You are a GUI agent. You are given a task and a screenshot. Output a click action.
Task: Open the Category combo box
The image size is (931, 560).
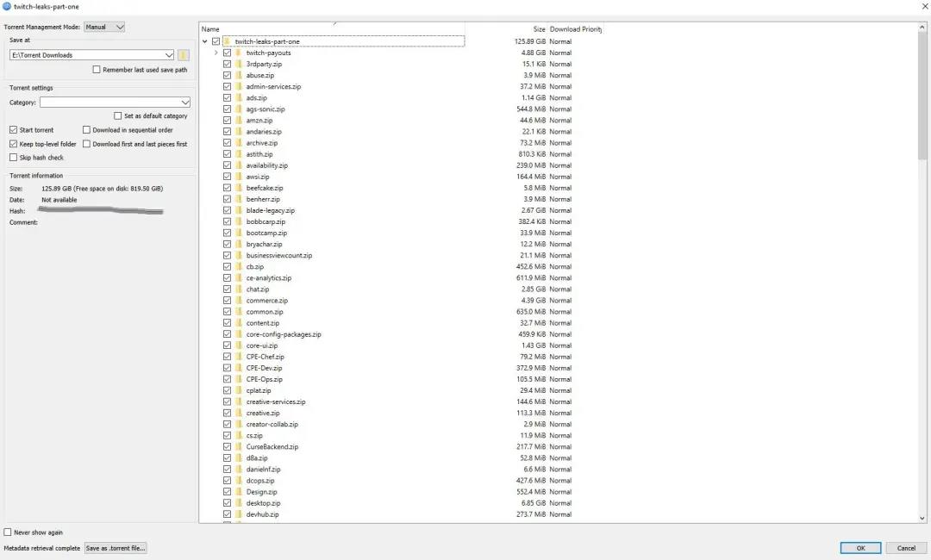click(115, 103)
